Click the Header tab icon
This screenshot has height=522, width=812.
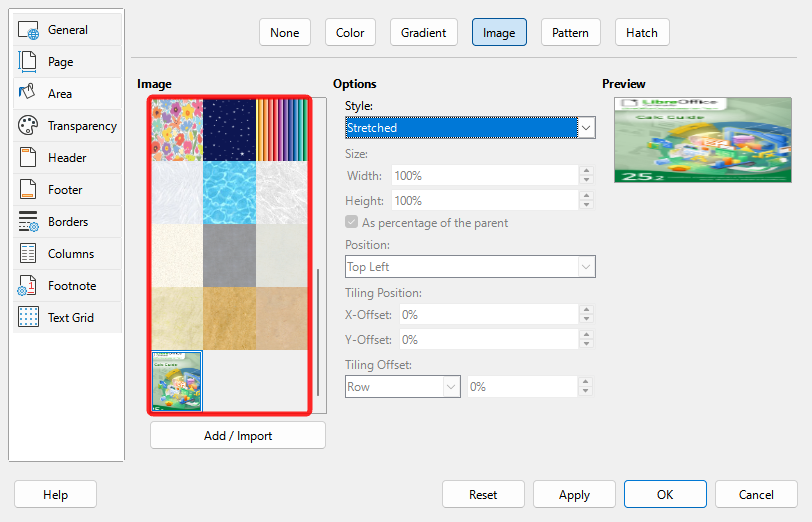point(28,158)
